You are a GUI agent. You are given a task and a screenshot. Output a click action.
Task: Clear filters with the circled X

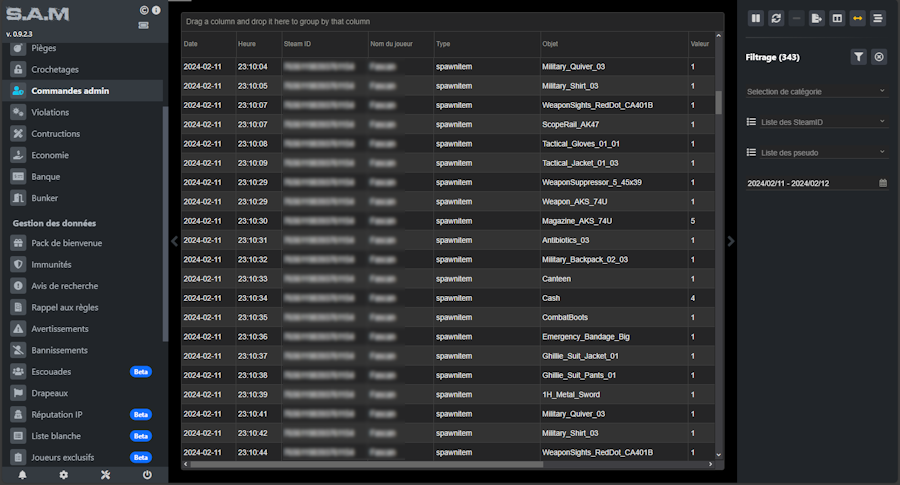(x=878, y=58)
